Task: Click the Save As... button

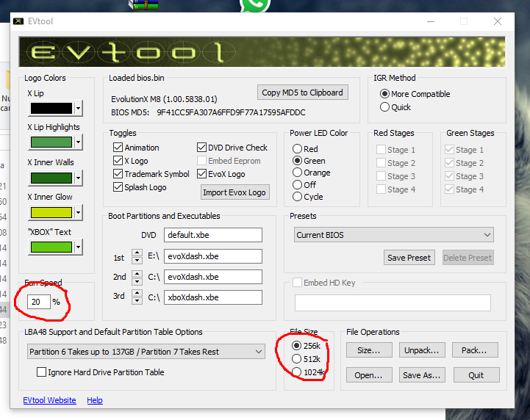Action: (x=422, y=375)
